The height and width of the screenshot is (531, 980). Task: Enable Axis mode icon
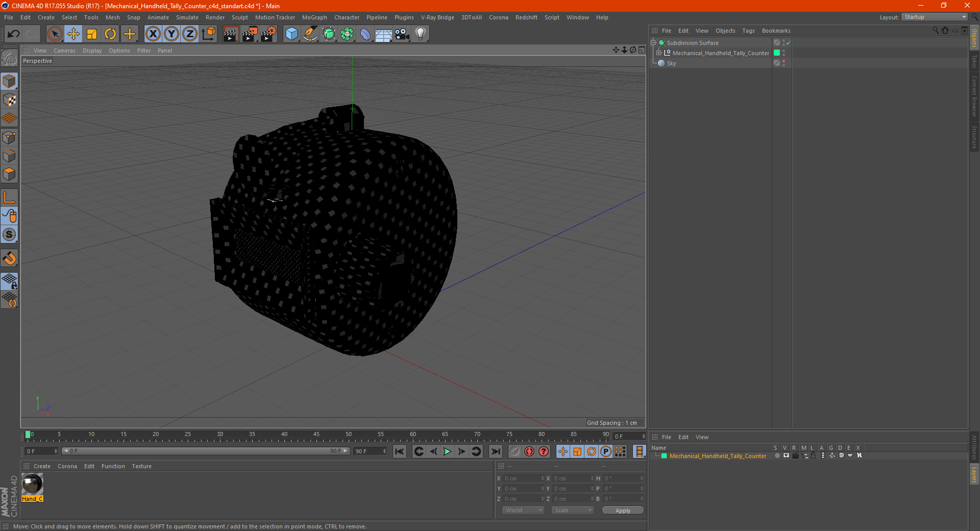(x=9, y=198)
